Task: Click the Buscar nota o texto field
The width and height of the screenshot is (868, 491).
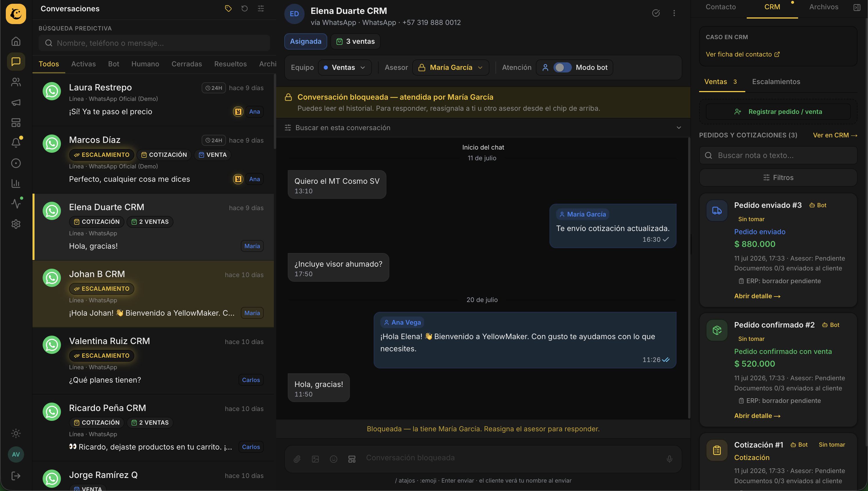Action: pos(778,155)
